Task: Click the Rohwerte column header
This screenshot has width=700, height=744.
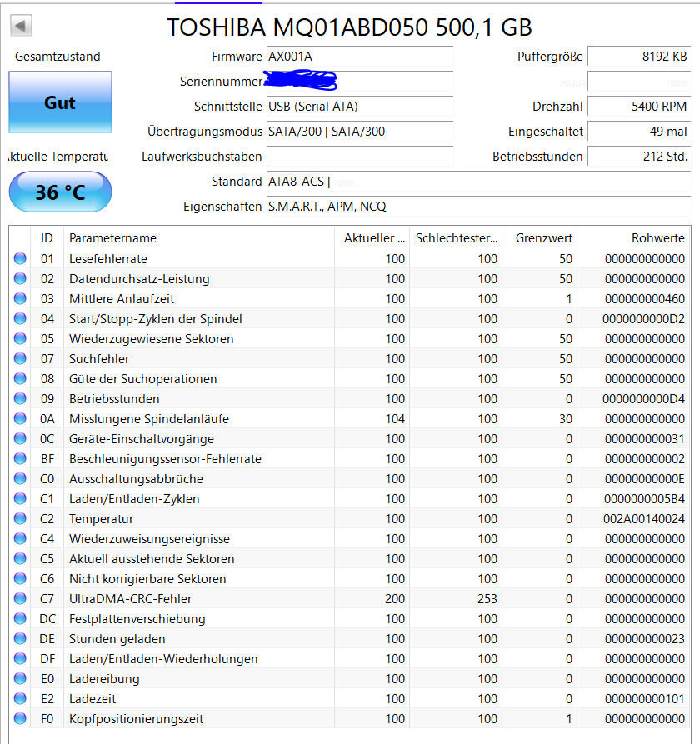Action: click(x=633, y=237)
